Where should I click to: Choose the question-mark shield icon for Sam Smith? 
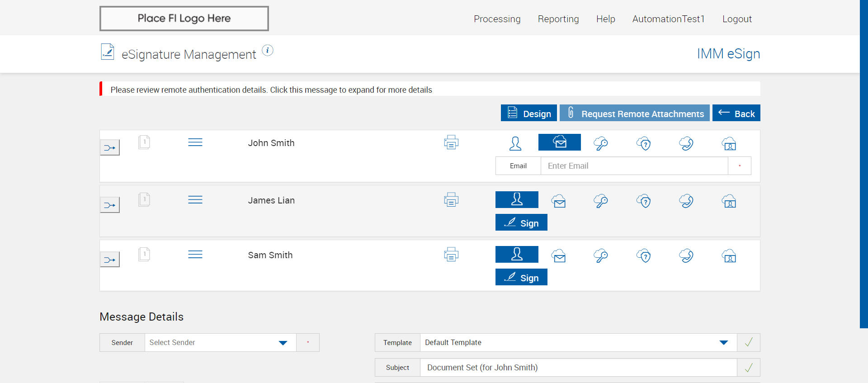click(x=644, y=255)
